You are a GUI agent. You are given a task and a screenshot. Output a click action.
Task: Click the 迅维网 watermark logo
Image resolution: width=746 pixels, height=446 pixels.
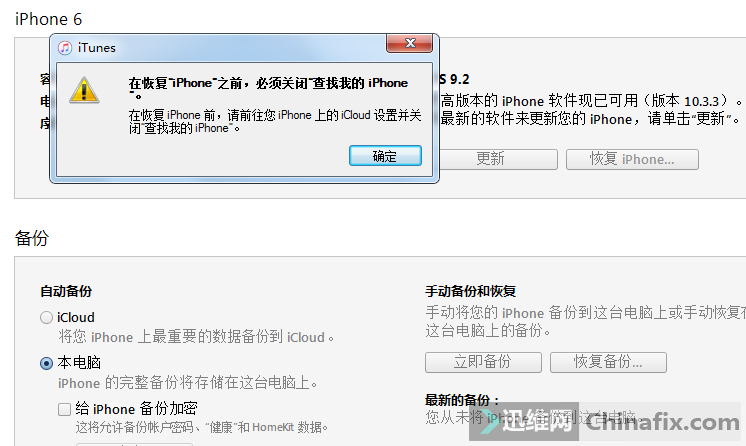point(523,421)
